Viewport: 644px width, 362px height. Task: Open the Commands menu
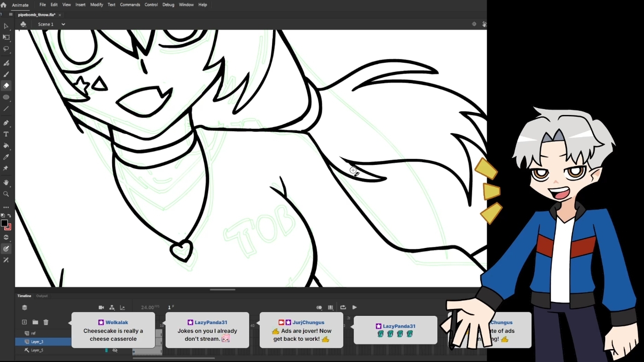[130, 5]
